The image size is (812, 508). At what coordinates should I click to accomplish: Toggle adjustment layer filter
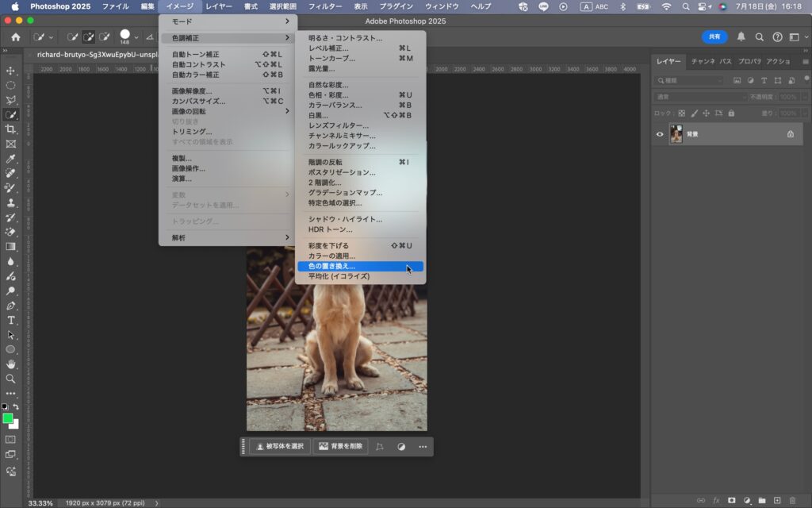[x=750, y=80]
